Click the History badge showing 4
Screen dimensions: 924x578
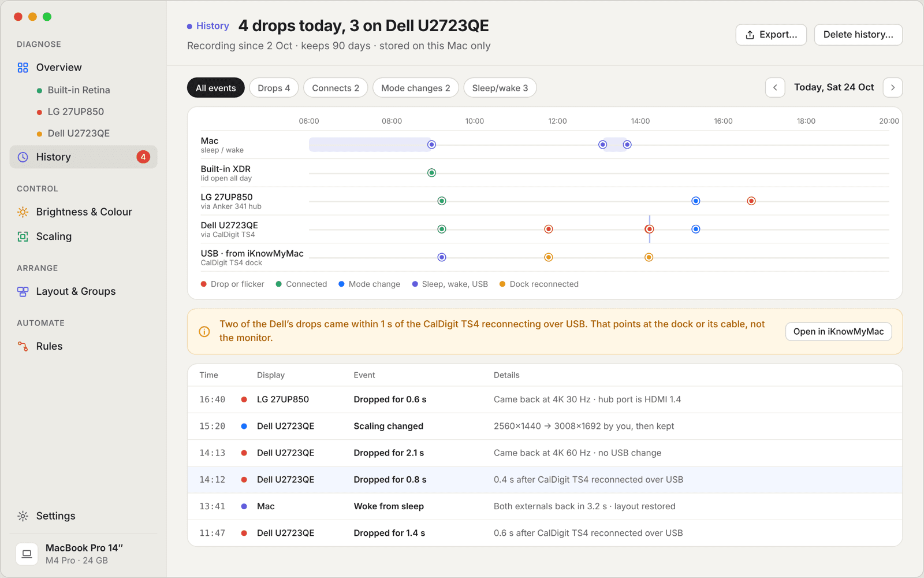[143, 157]
